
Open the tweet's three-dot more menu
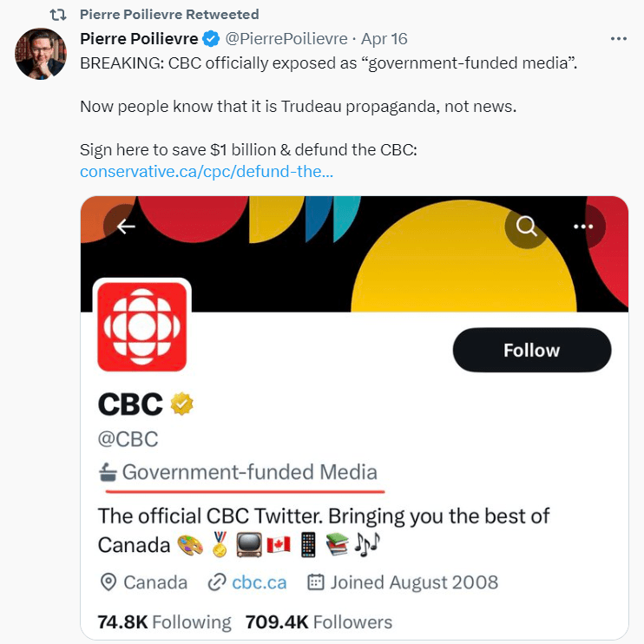tap(619, 39)
